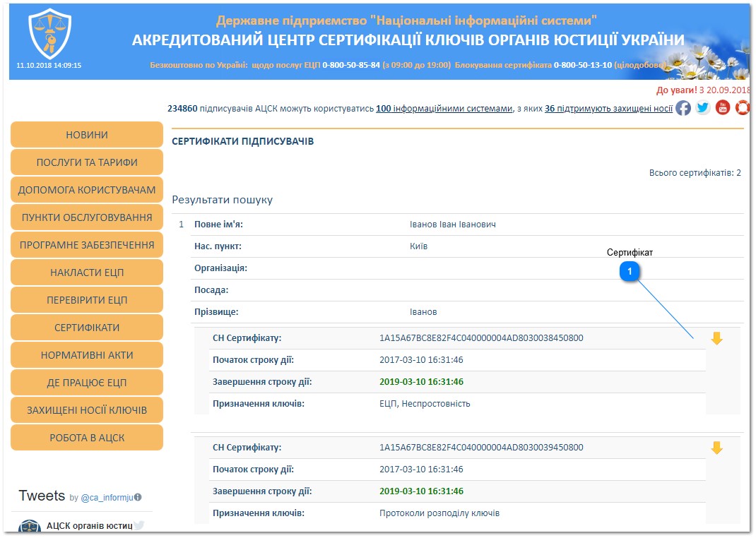Viewport: 756px width, 538px height.
Task: Open the @ca_informju Twitter link
Action: coord(107,498)
